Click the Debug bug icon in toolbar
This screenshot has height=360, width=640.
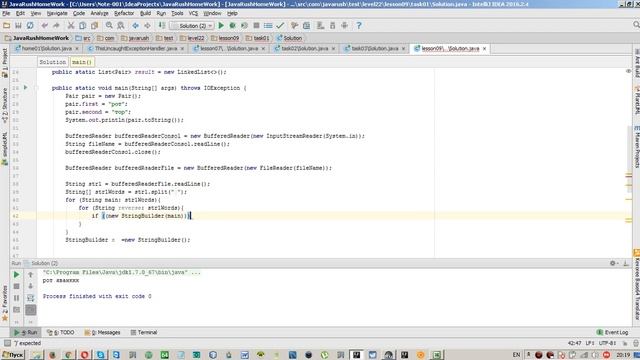[233, 25]
